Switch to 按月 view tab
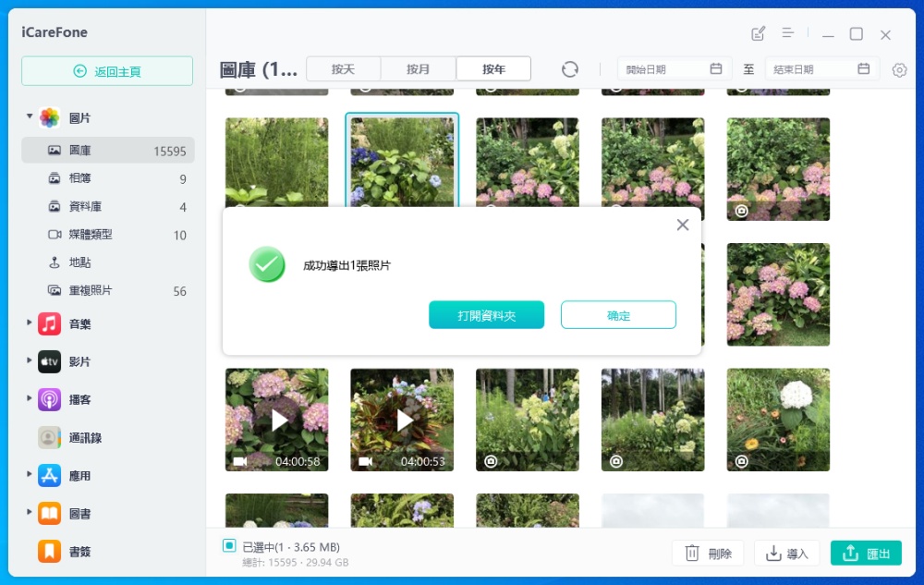924x585 pixels. point(418,69)
